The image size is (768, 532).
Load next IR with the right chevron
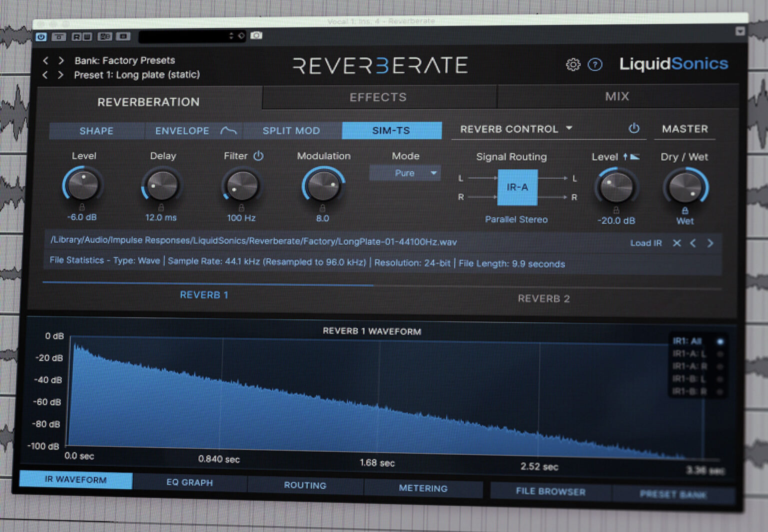click(x=709, y=243)
